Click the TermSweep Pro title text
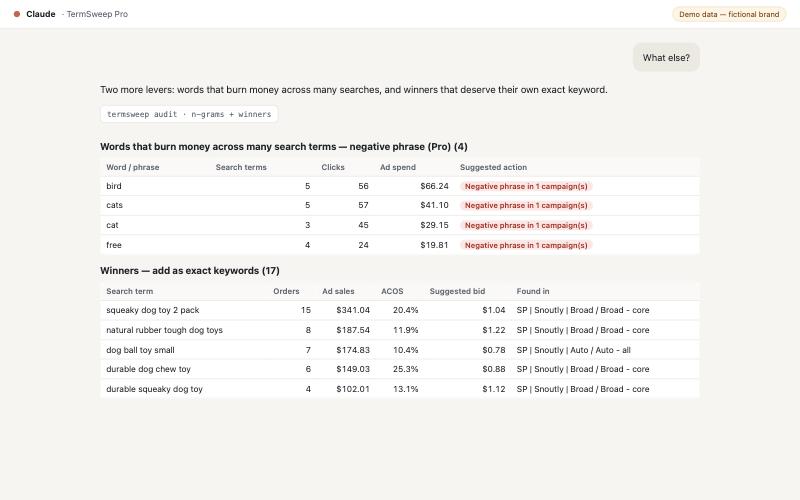 (97, 14)
